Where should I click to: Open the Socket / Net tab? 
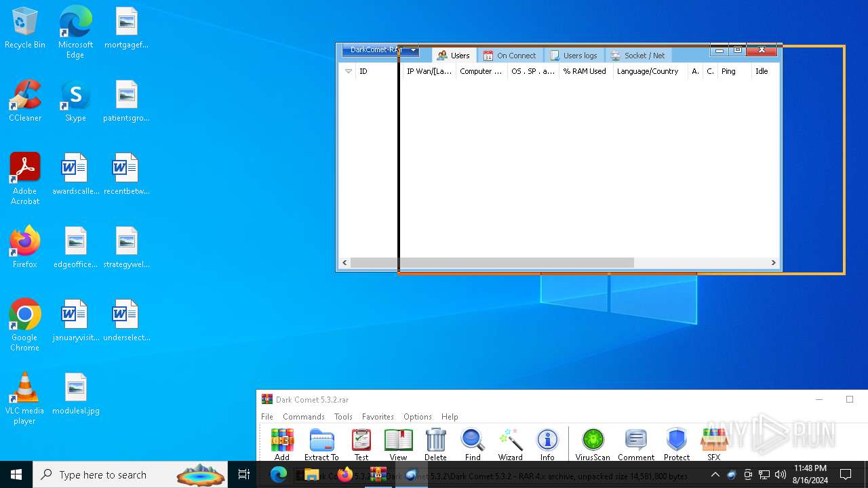[x=637, y=56]
